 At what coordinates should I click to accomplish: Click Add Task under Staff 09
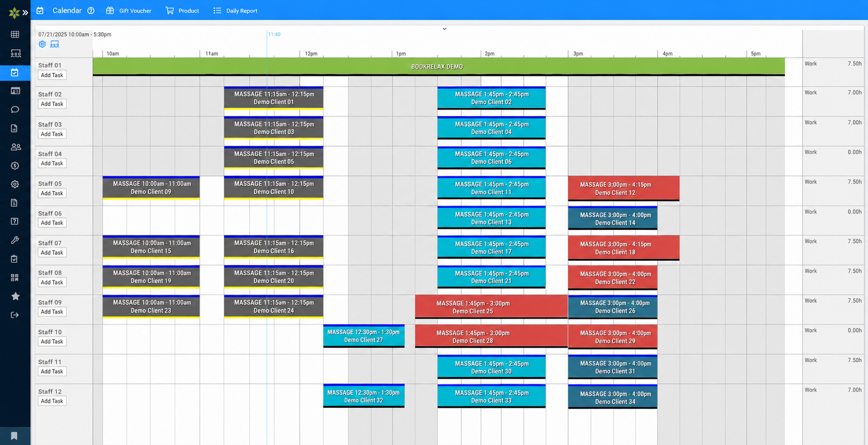point(52,312)
